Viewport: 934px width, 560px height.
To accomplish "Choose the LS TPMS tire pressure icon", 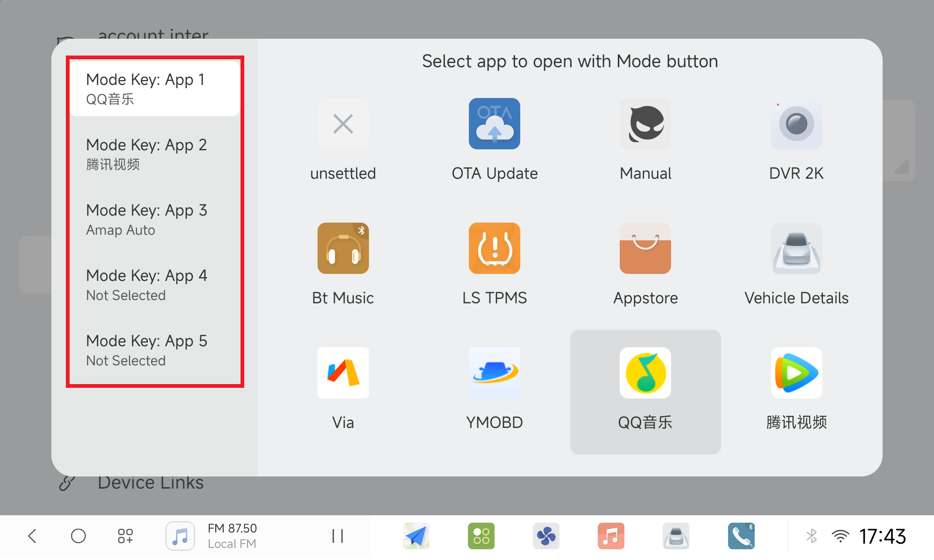I will point(494,248).
